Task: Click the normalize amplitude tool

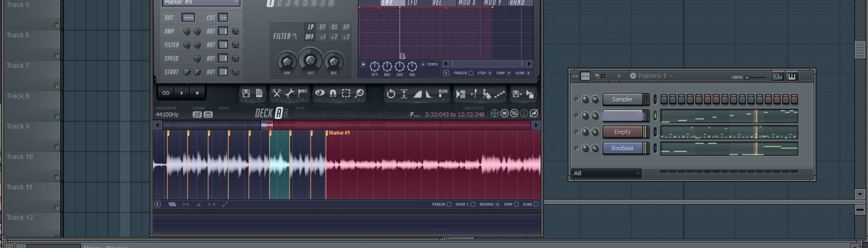Action: point(404,94)
